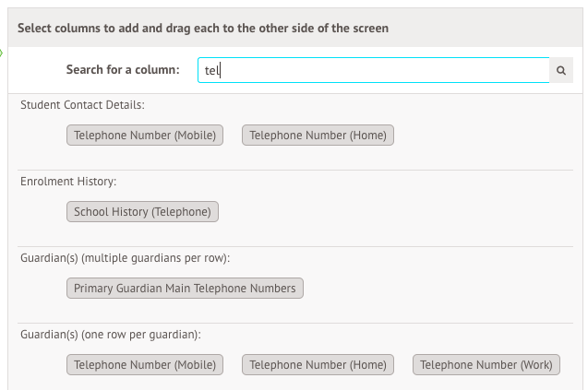Click the Work telephone column for guardians
Image resolution: width=588 pixels, height=390 pixels.
pos(486,365)
